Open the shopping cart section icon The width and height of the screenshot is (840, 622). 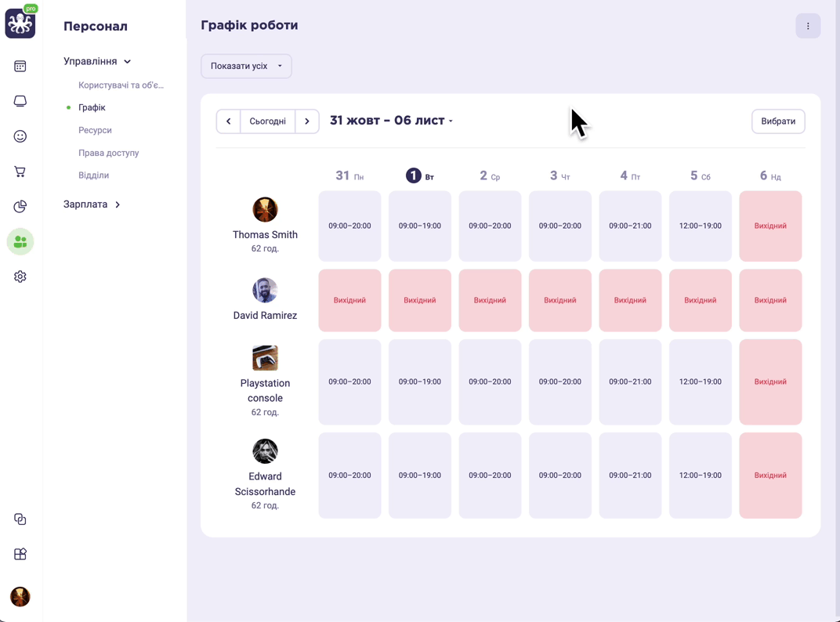click(x=20, y=172)
